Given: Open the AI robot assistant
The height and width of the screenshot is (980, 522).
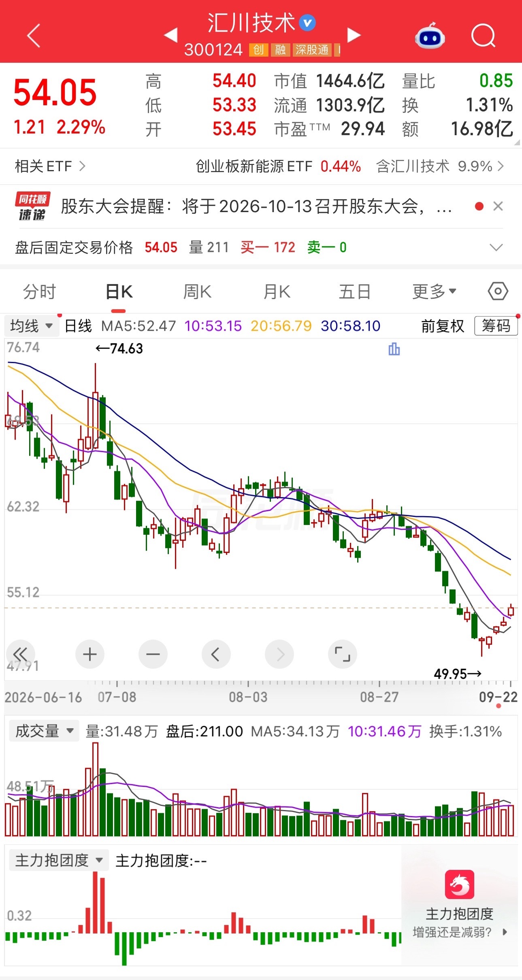Looking at the screenshot, I should 430,36.
